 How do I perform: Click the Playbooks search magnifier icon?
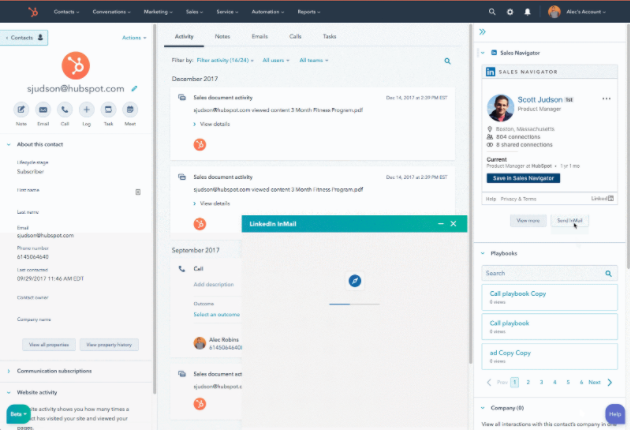coord(608,274)
